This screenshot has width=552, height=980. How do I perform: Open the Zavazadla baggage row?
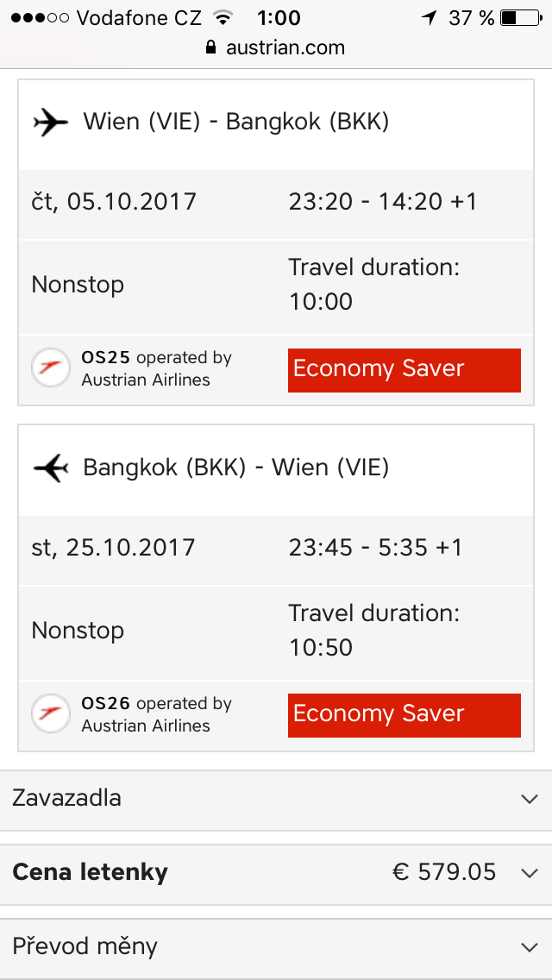[x=276, y=800]
